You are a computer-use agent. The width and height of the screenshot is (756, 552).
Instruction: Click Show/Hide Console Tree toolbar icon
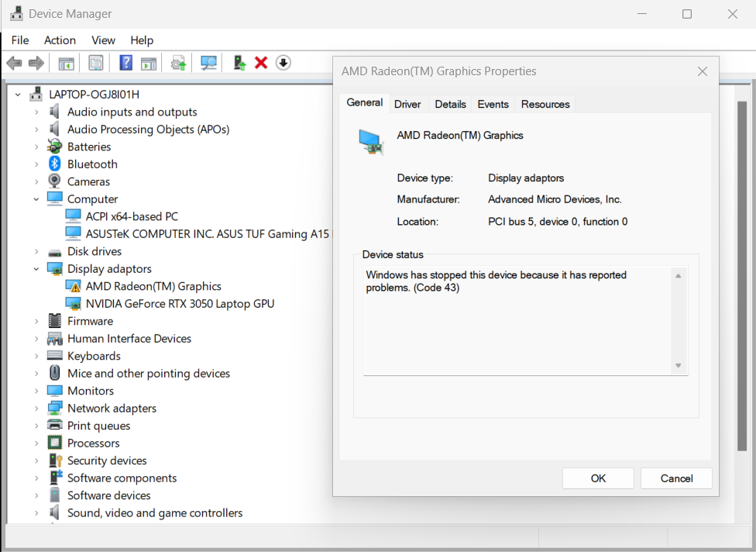pyautogui.click(x=66, y=64)
